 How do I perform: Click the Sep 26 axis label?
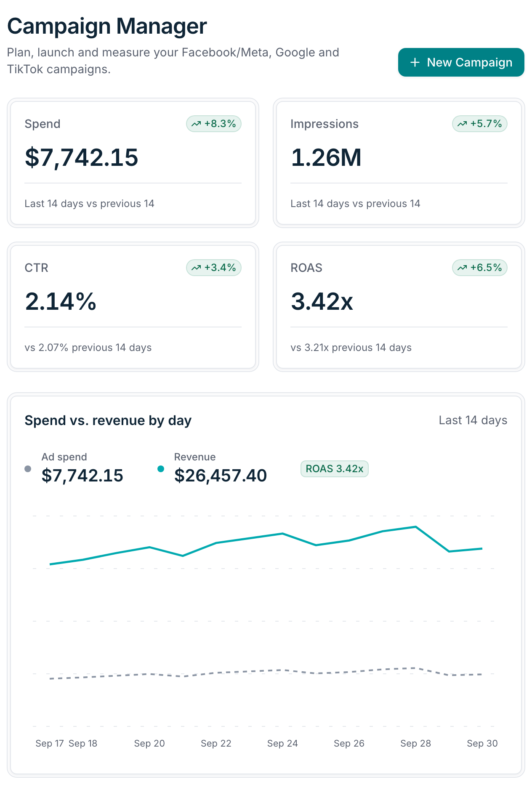point(349,744)
